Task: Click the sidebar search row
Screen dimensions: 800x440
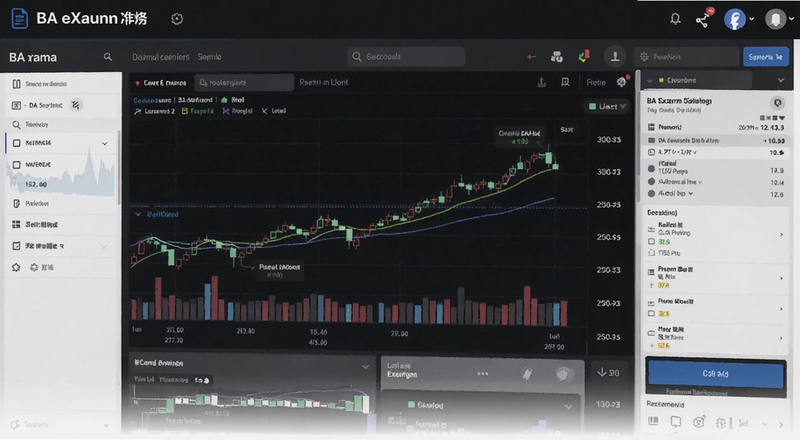Action: point(61,125)
